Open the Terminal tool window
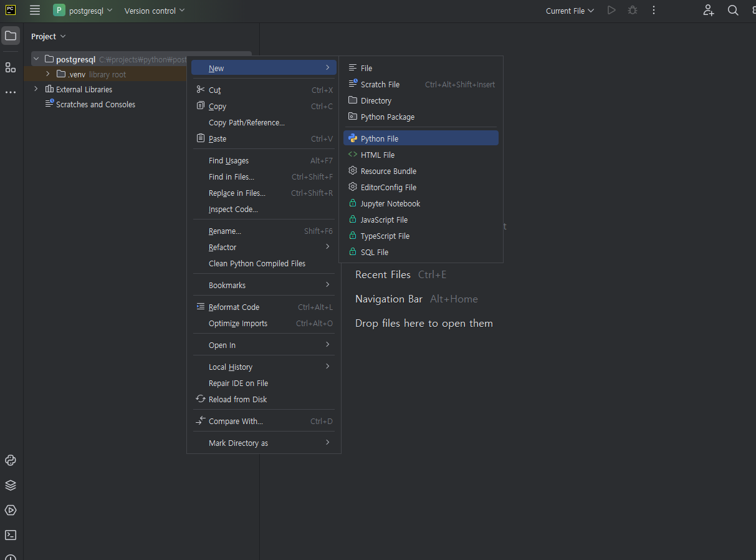 [x=11, y=535]
